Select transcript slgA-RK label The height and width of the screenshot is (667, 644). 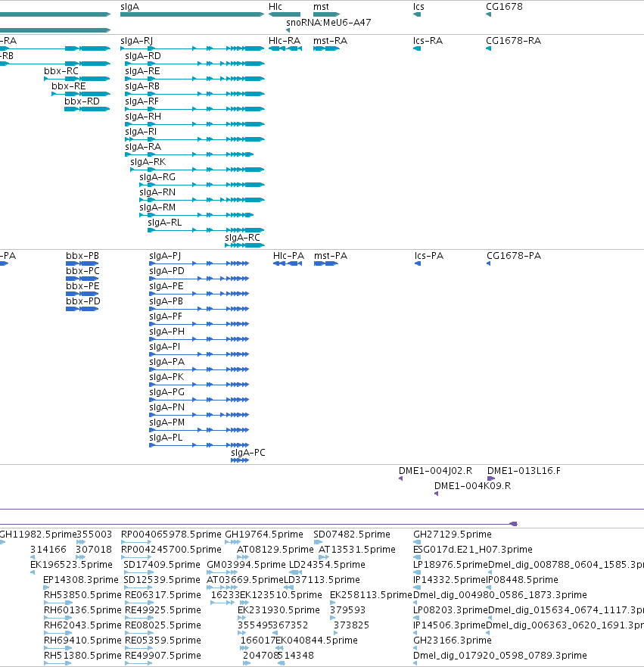click(x=148, y=162)
